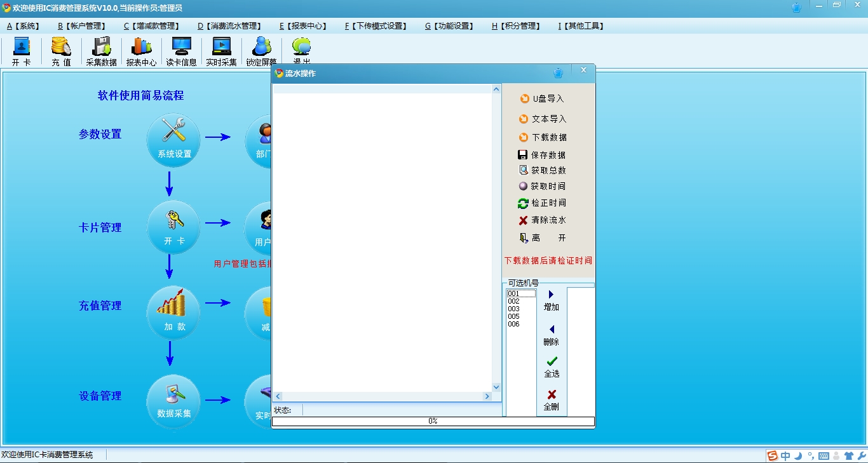
Task: Open 报表中心 from the toolbar
Action: [x=141, y=51]
